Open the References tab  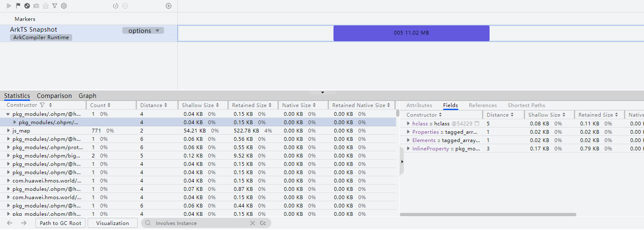[x=483, y=105]
